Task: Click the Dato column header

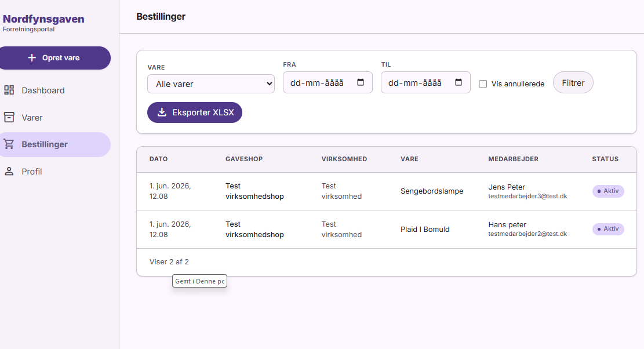Action: (x=158, y=159)
